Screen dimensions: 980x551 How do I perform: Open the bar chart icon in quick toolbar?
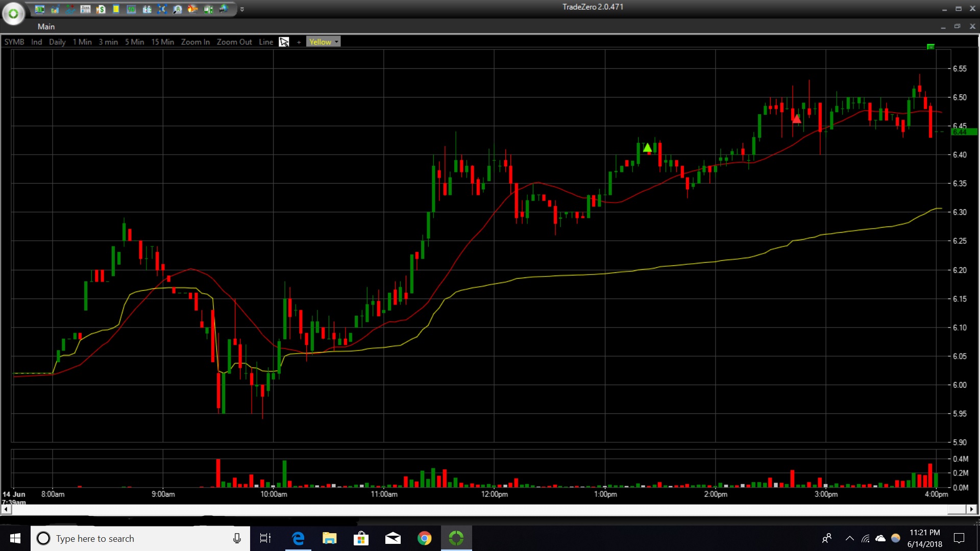[55, 9]
